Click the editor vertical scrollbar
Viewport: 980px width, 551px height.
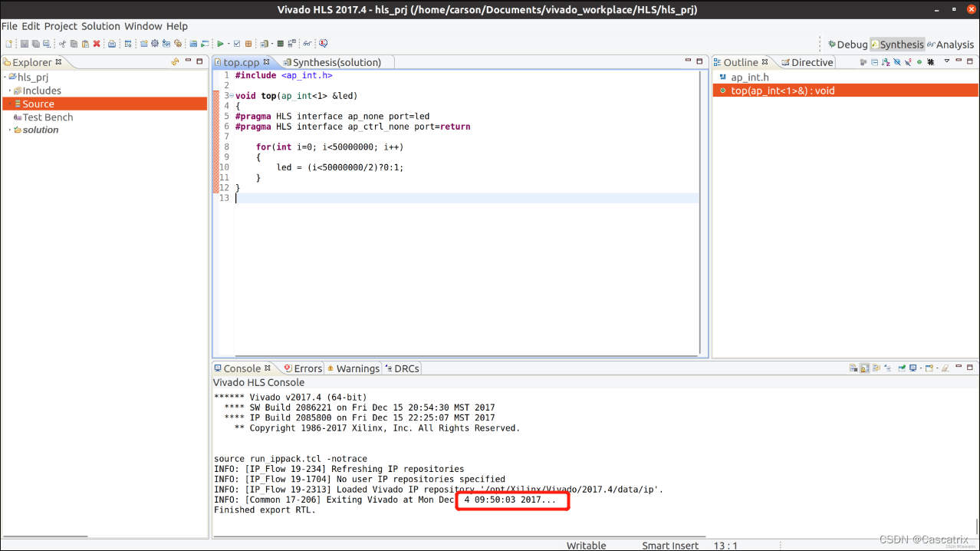(700, 213)
